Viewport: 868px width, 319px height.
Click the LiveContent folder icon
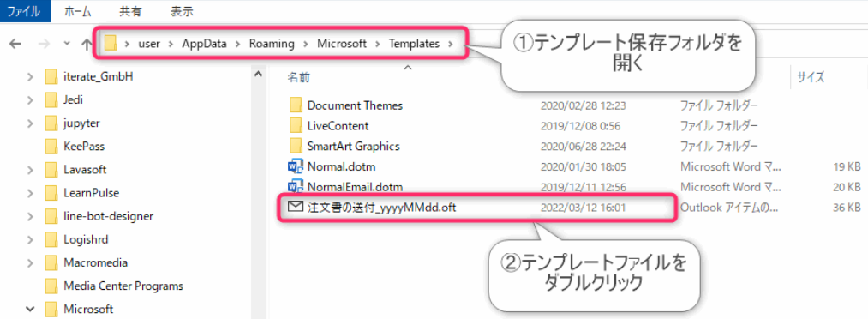coord(296,126)
